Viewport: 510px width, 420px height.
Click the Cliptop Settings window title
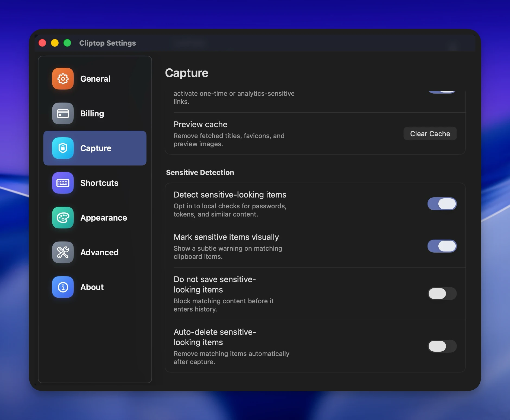pos(107,43)
